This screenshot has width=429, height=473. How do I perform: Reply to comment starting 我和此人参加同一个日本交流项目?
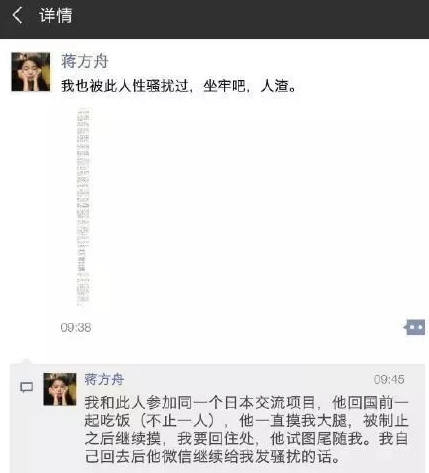tap(246, 430)
